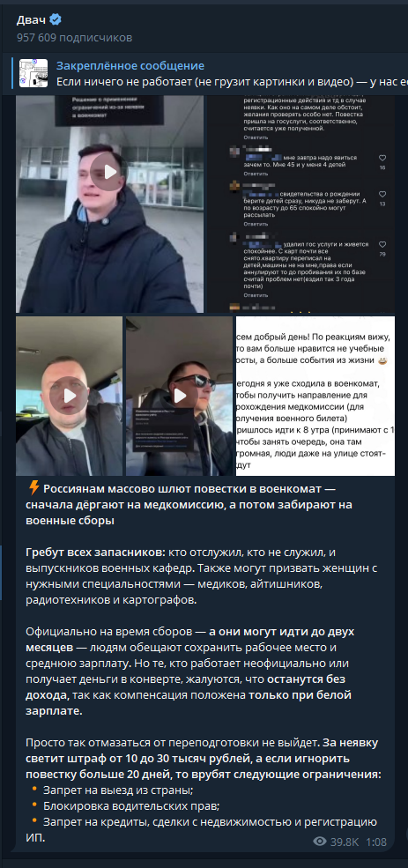Play the video of man in black jacket
This screenshot has height=868, width=408.
click(x=109, y=172)
